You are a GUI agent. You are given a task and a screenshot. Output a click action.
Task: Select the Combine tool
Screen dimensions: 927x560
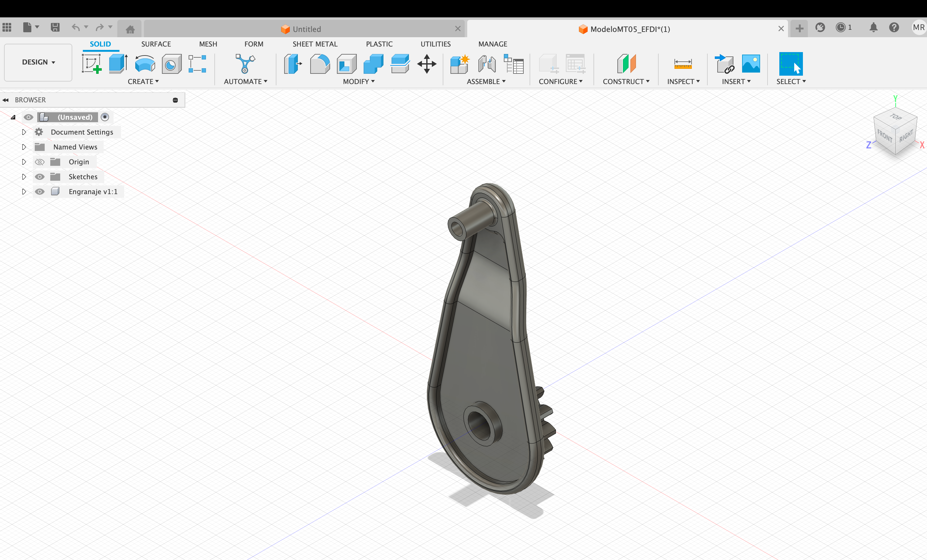[373, 64]
